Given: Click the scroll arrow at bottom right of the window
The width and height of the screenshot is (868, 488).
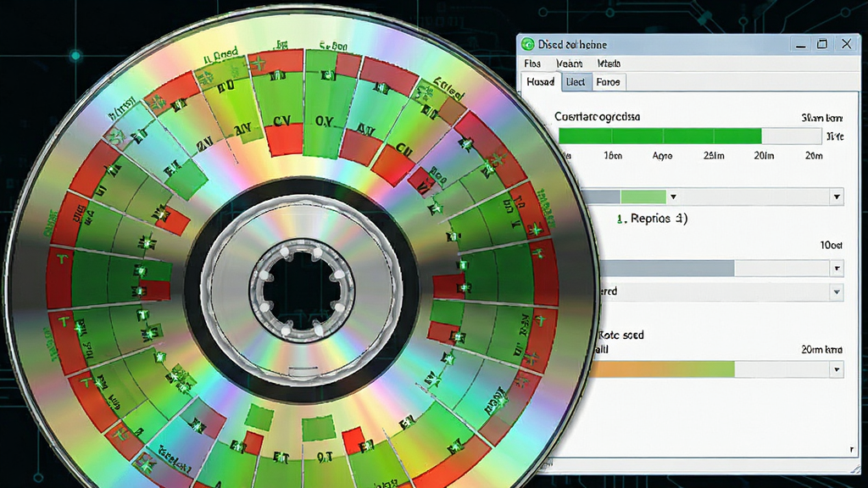Looking at the screenshot, I should pos(851,450).
